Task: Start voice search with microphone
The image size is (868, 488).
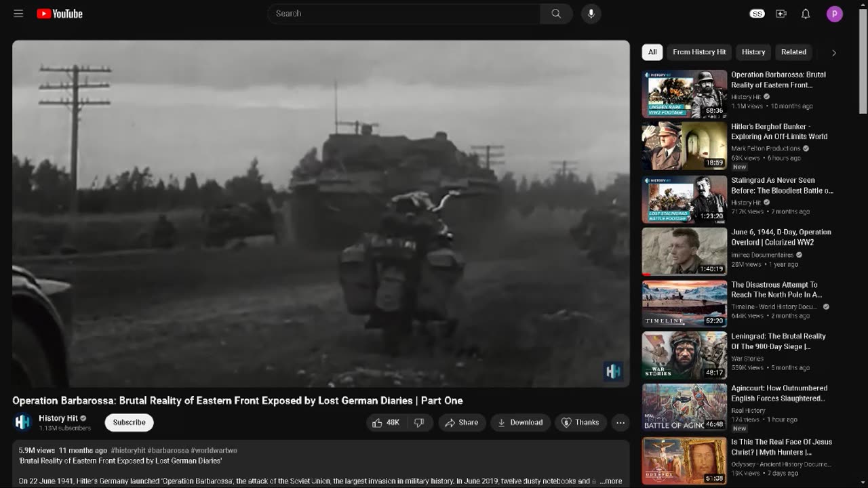Action: click(x=591, y=14)
